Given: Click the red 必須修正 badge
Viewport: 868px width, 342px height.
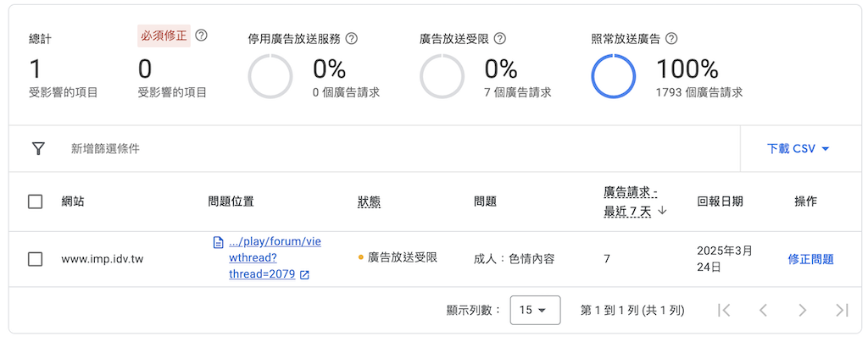Looking at the screenshot, I should (163, 36).
